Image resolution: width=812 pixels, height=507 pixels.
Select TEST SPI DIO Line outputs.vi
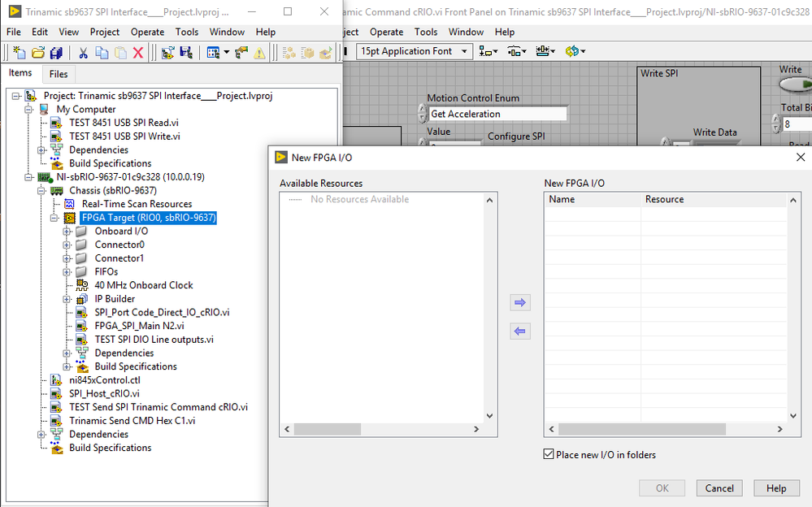coord(154,339)
